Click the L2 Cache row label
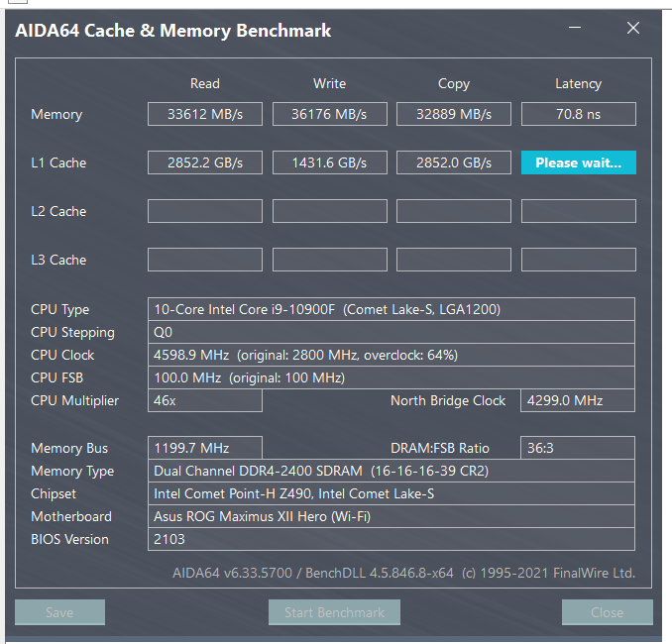672x644 pixels. point(58,211)
